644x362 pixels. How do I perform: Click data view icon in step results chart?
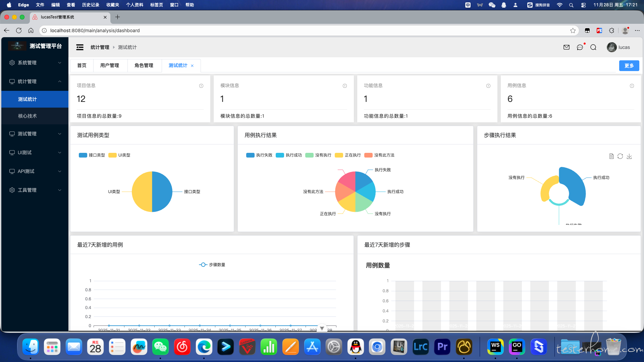click(x=611, y=156)
